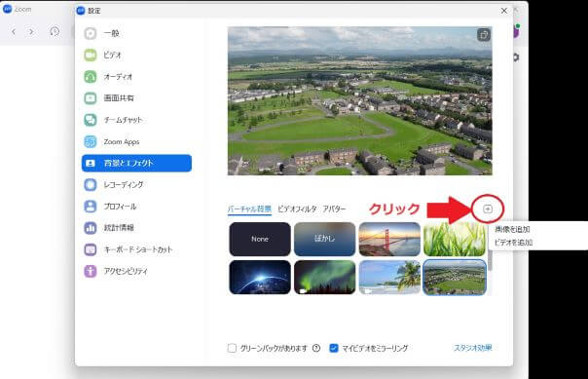The image size is (588, 379).
Task: Click help icon next to グリーンバック option
Action: pyautogui.click(x=316, y=348)
